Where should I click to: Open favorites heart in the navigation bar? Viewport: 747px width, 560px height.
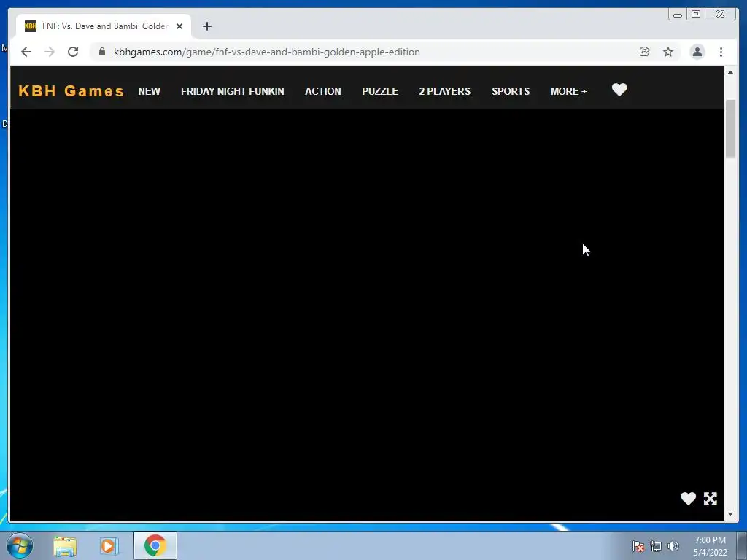(619, 90)
